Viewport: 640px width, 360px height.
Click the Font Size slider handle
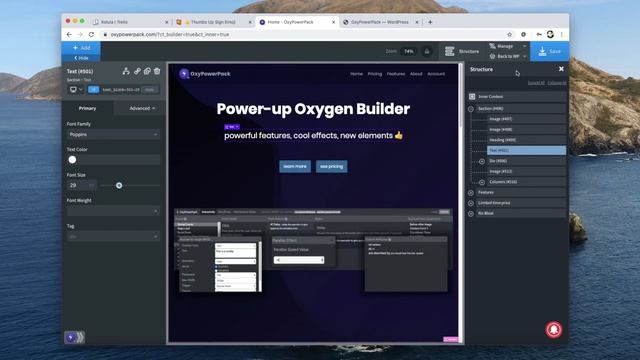tap(119, 185)
